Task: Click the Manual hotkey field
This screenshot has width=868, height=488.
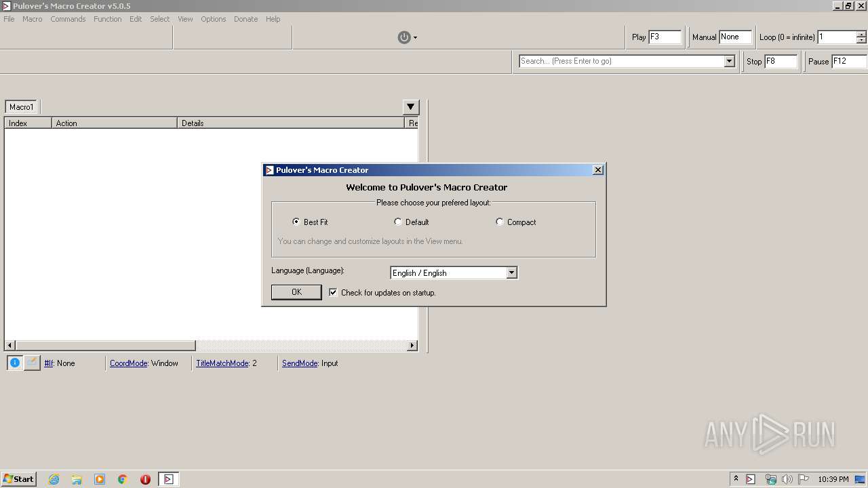Action: [736, 37]
